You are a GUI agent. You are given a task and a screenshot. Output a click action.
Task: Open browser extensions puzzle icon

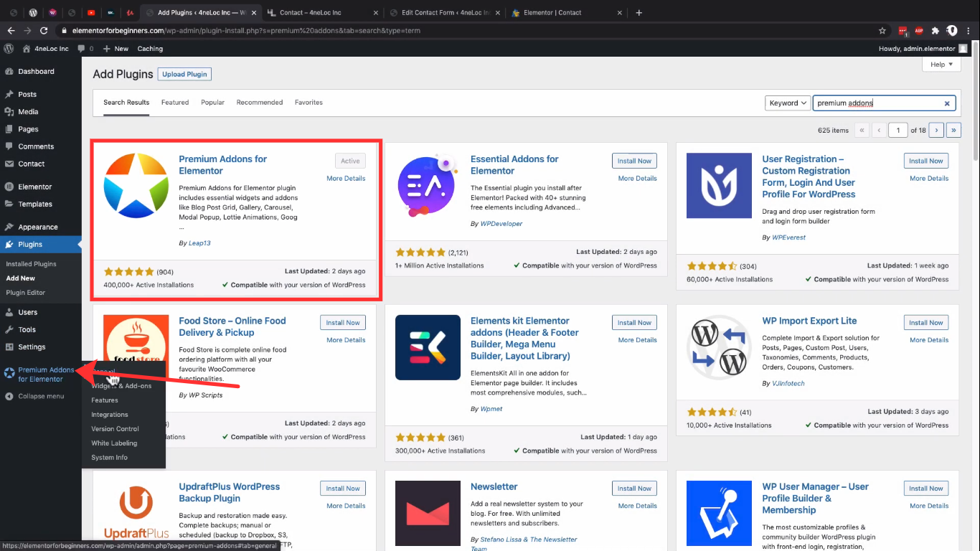(936, 31)
